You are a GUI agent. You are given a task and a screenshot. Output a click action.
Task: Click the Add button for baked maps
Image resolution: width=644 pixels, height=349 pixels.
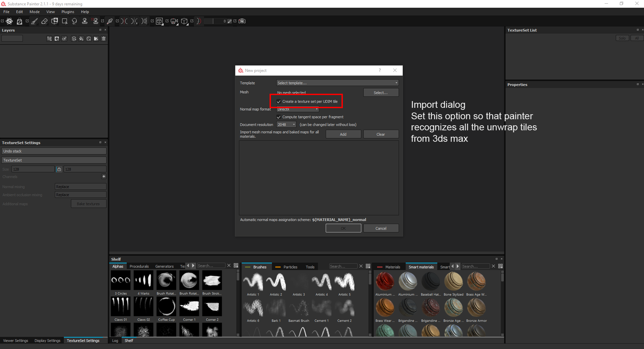[x=343, y=134]
